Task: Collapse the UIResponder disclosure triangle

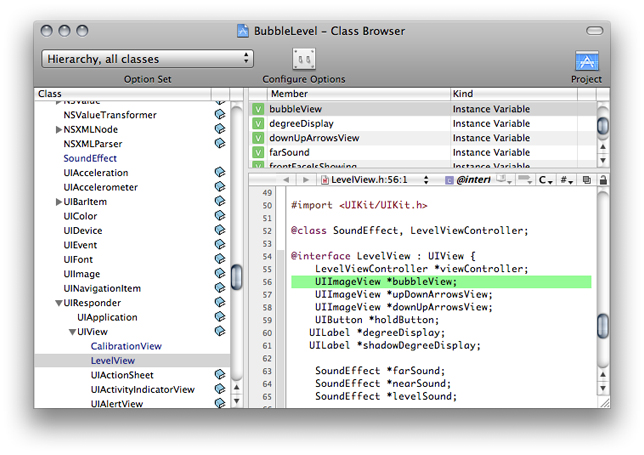Action: pos(58,303)
